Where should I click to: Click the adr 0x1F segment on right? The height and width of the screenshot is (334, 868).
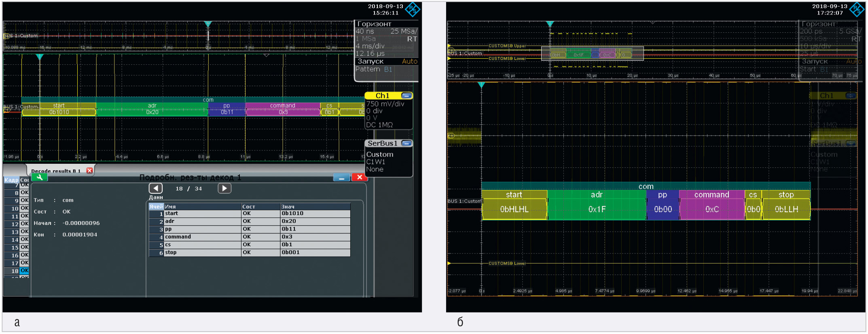[x=597, y=205]
